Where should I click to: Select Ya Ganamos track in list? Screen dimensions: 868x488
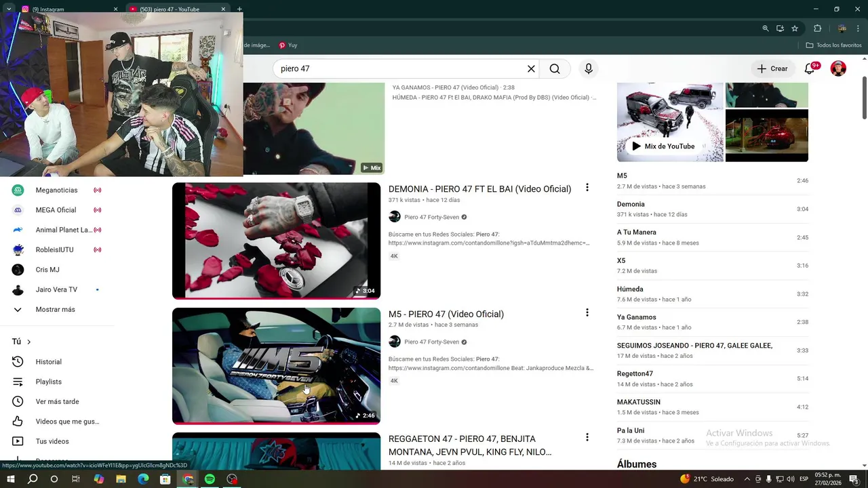pyautogui.click(x=712, y=322)
